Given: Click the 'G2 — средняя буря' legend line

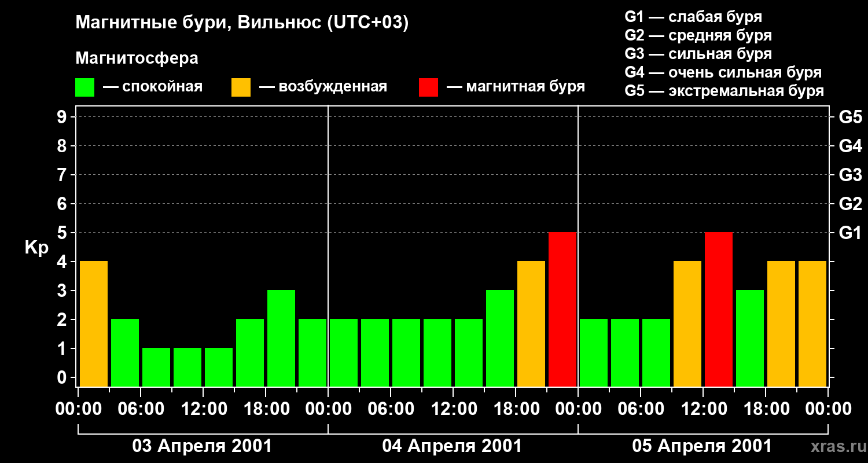Looking at the screenshot, I should [698, 35].
